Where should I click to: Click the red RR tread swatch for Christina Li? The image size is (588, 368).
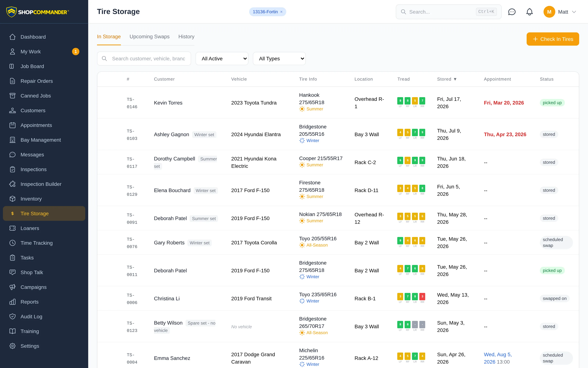[422, 296]
